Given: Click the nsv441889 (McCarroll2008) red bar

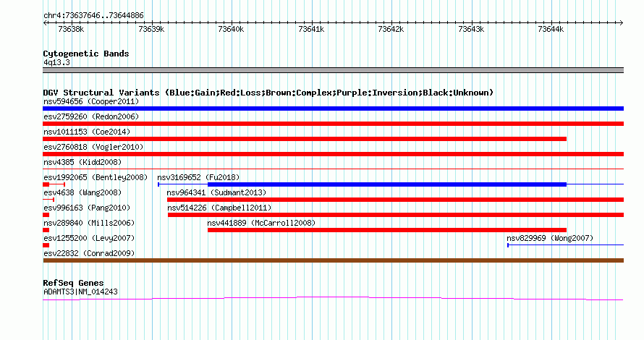Looking at the screenshot, I should tap(387, 230).
